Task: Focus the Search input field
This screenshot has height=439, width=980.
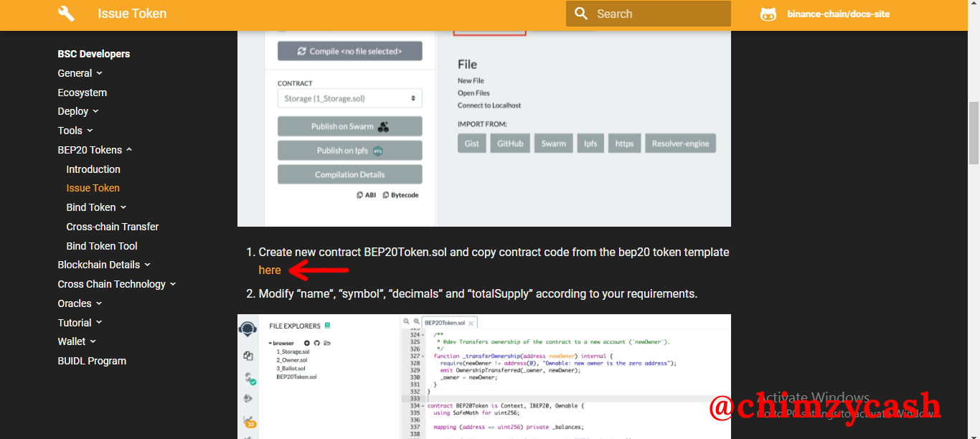Action: (649, 14)
